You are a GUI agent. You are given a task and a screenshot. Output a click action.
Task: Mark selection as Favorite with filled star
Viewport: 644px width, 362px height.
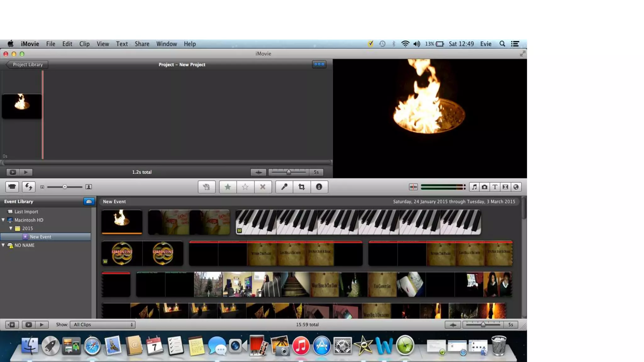point(228,187)
